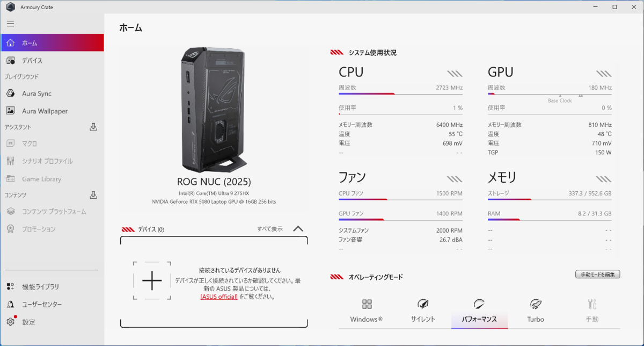The image size is (644, 346).
Task: Click the Turbo rocket icon
Action: (535, 305)
